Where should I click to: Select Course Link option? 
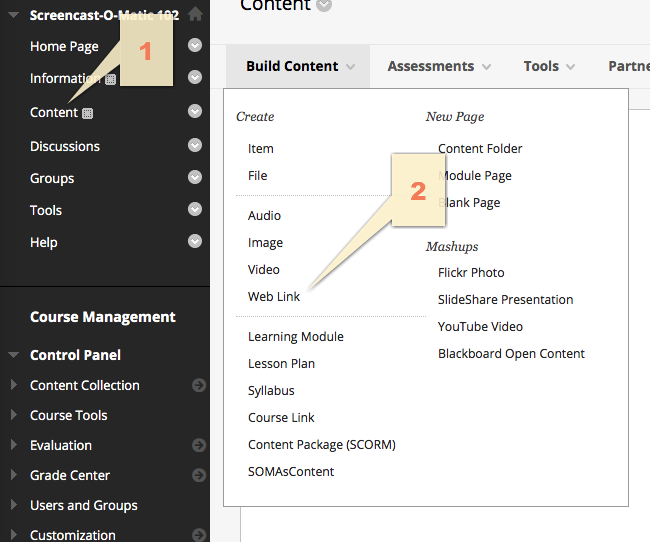pos(281,418)
